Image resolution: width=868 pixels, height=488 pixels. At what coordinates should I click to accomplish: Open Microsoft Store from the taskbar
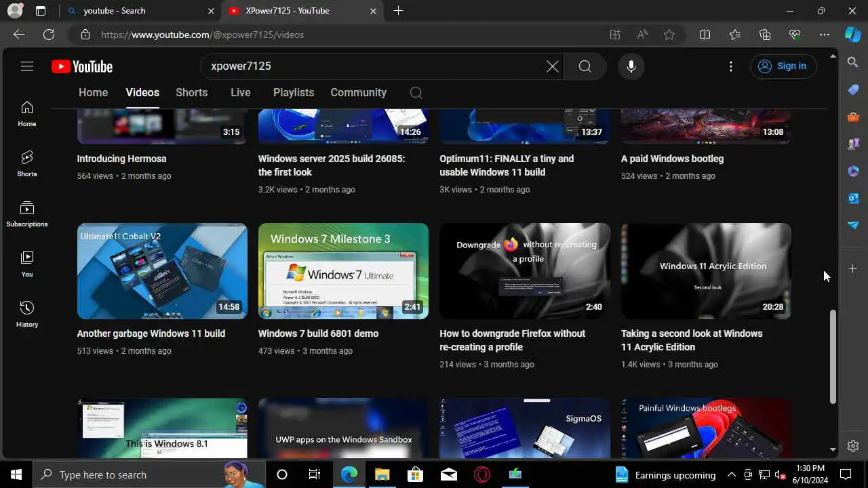(x=416, y=474)
